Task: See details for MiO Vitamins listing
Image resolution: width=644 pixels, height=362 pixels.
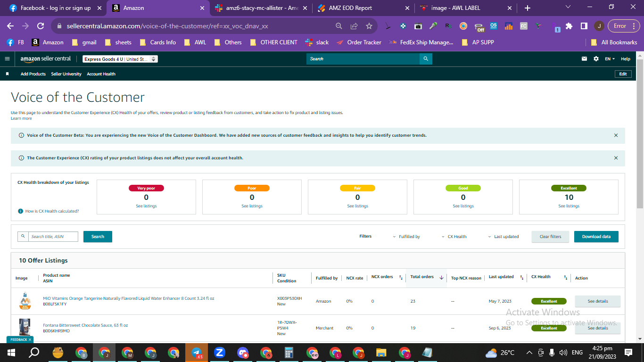Action: tap(597, 301)
